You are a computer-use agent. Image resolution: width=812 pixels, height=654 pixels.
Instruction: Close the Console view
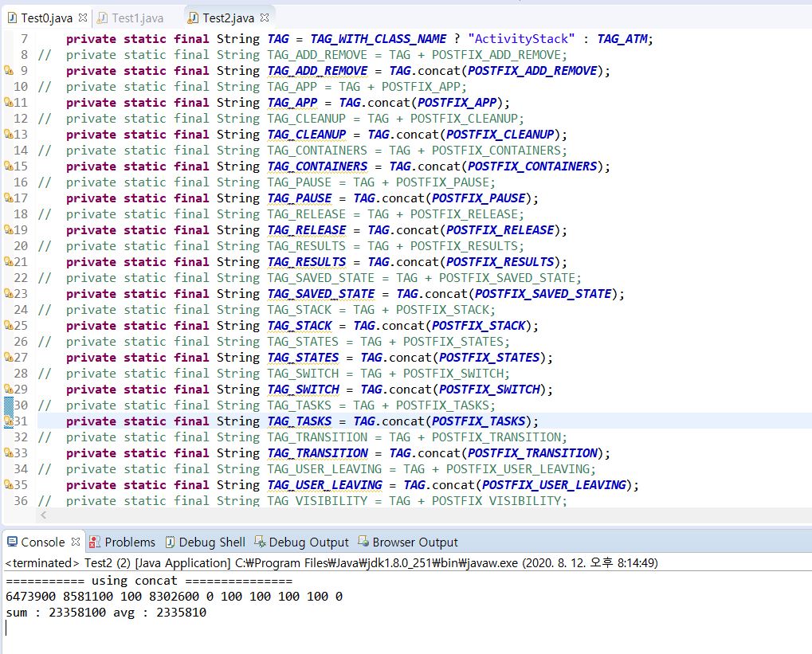(76, 542)
